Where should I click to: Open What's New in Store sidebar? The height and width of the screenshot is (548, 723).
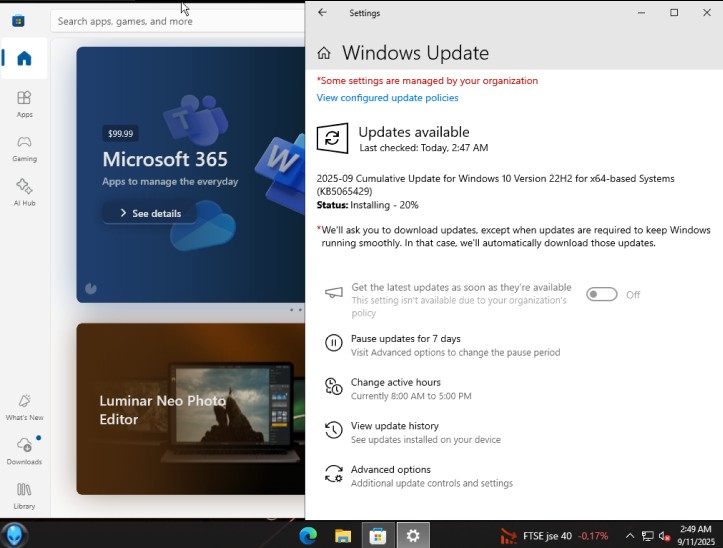[24, 407]
